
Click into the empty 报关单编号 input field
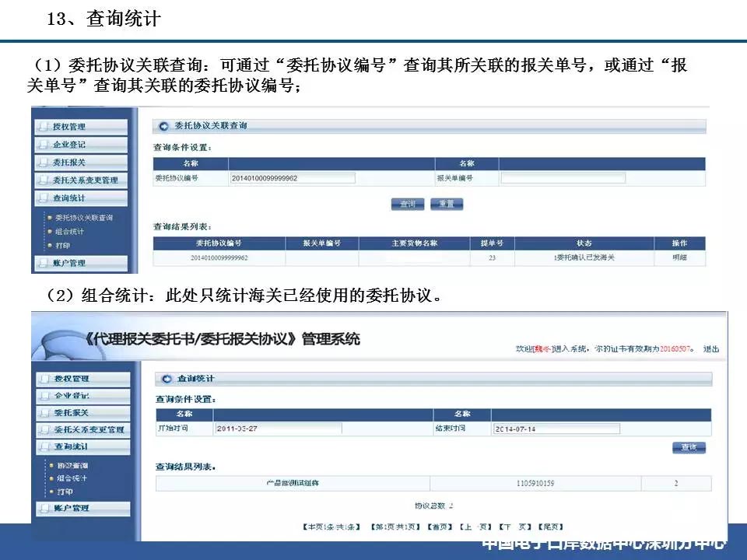coord(563,178)
